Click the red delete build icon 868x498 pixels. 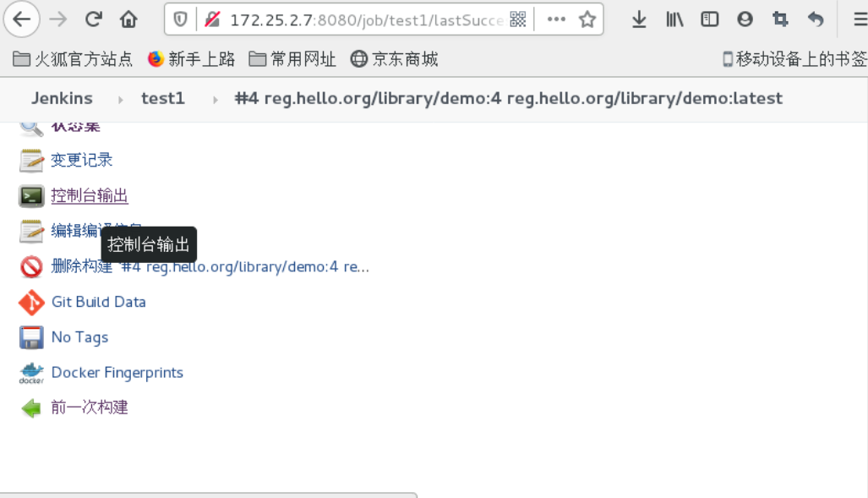click(x=31, y=267)
